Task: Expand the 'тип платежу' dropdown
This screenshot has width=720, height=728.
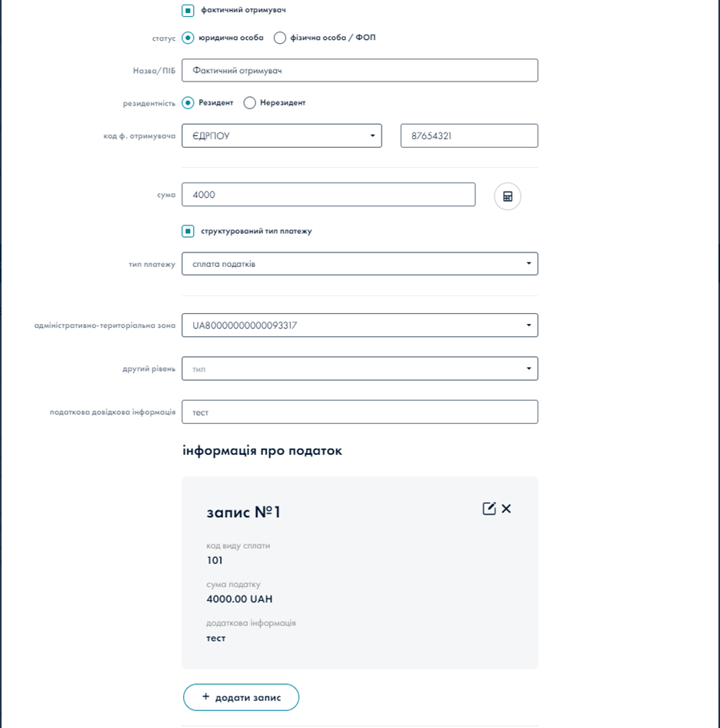Action: (359, 264)
